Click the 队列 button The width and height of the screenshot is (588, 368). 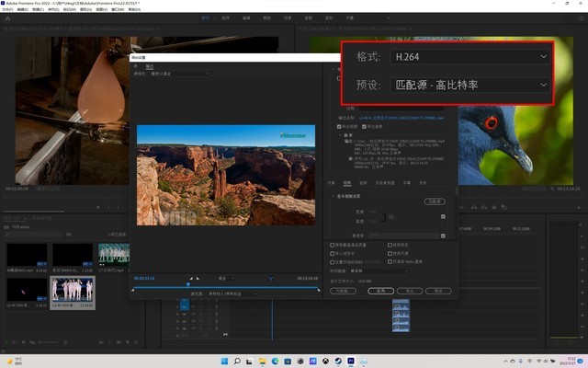tap(380, 291)
